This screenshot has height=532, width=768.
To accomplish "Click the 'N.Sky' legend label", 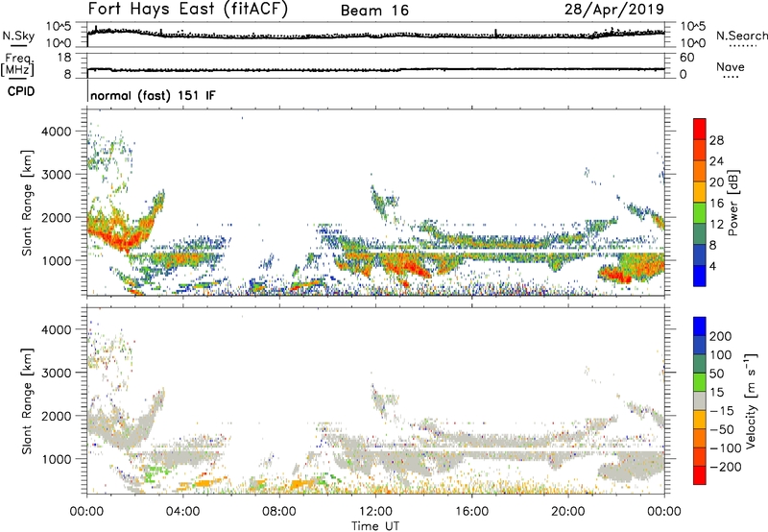I will tap(18, 36).
